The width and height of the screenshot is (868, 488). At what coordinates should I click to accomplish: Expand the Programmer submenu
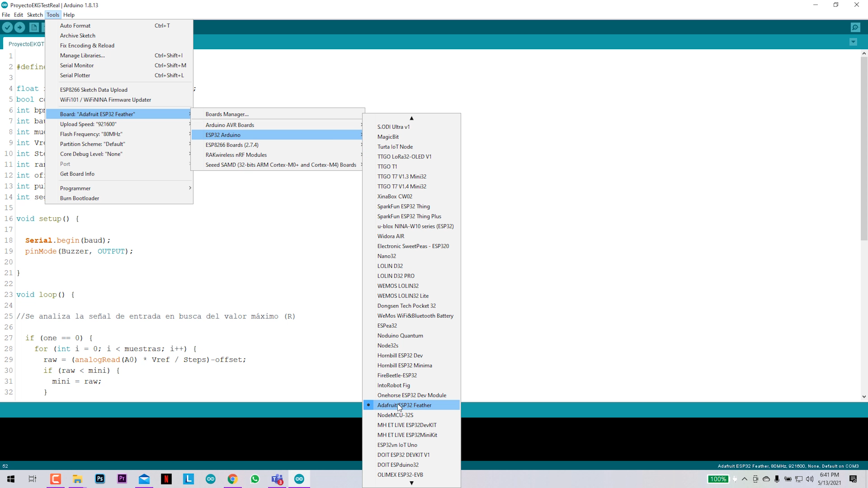75,188
